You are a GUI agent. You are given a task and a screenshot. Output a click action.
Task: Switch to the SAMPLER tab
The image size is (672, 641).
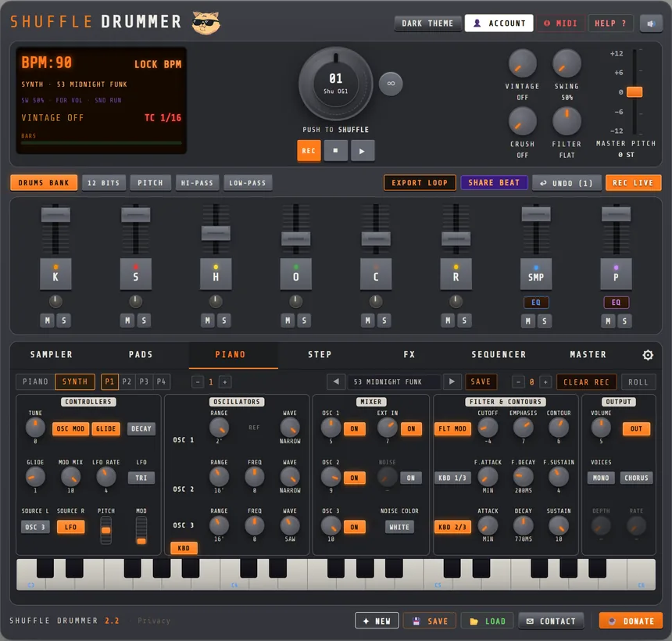52,355
